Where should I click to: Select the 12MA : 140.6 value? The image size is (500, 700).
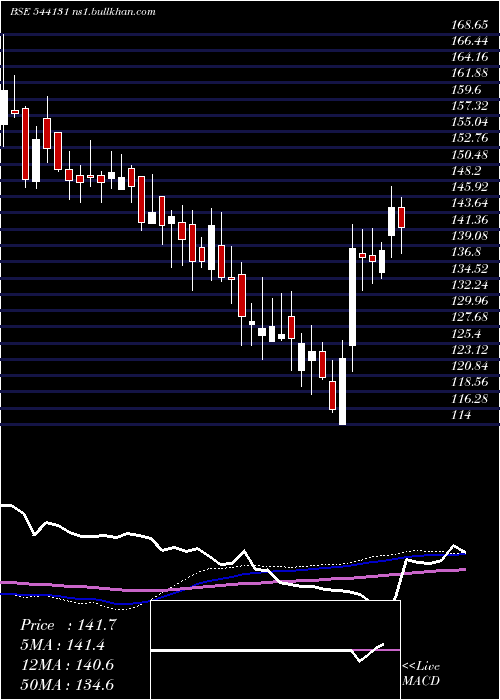pos(67,665)
